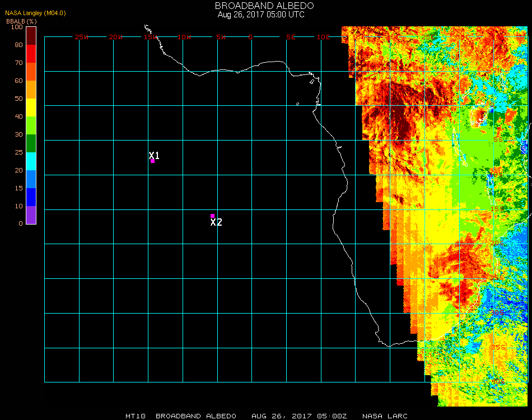Click the colorbar value 10
Image resolution: width=532 pixels, height=420 pixels.
[x=18, y=206]
